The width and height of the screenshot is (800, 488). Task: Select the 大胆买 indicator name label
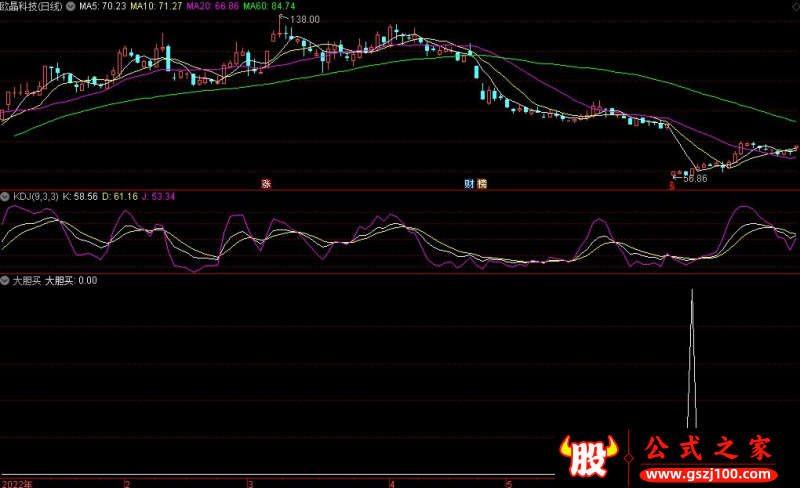click(24, 281)
